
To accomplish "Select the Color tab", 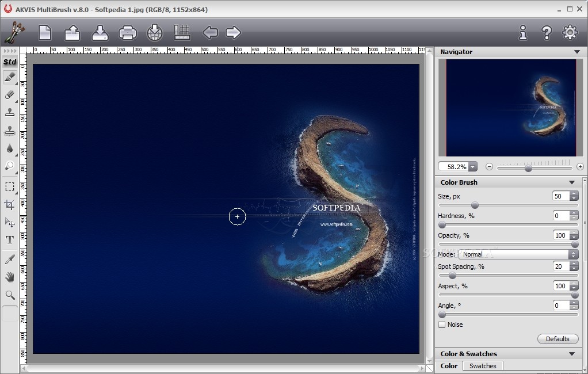I will [449, 366].
